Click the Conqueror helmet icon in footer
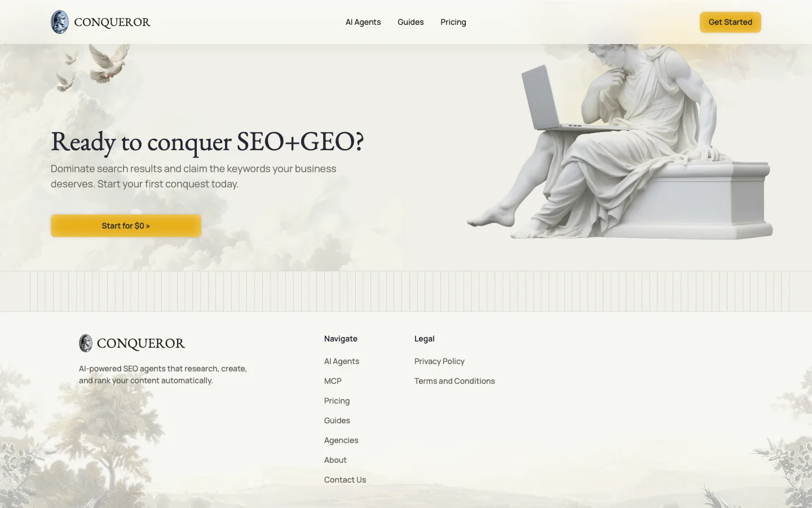812x508 pixels. coord(86,343)
